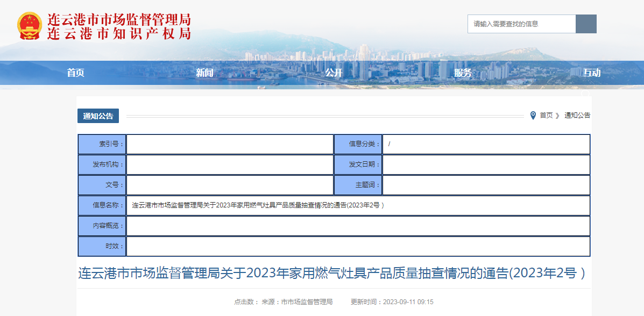Follow the 首页 breadcrumb link
Viewport: 644px width, 316px height.
[x=546, y=116]
